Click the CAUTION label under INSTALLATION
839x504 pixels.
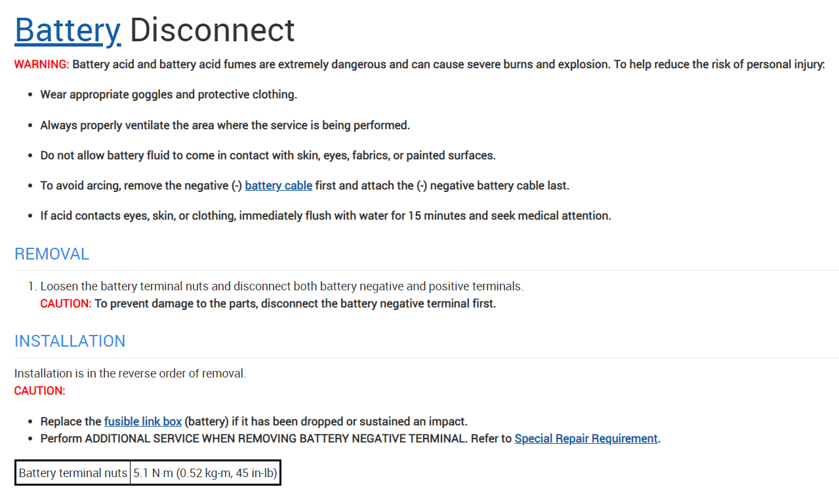pos(40,391)
